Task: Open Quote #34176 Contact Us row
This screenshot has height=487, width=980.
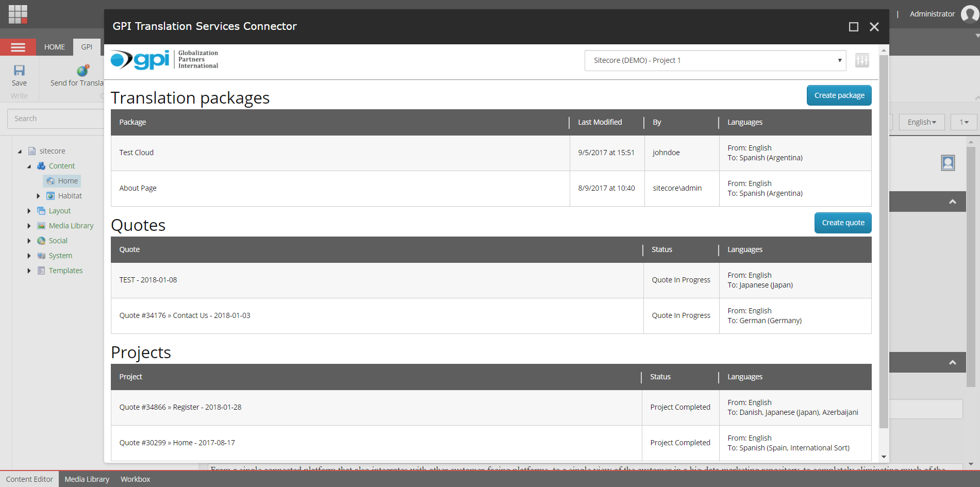Action: (491, 316)
